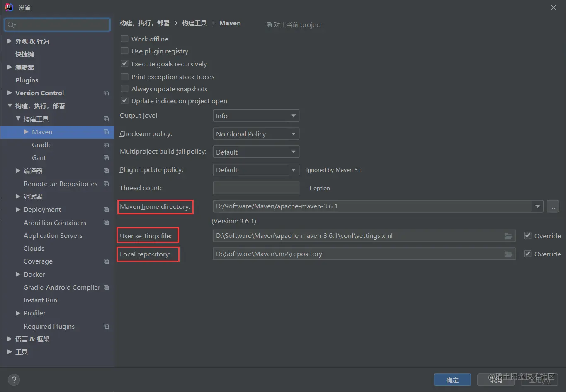Collapse the 构建, 执行, 部署 section
The image size is (566, 392).
10,106
